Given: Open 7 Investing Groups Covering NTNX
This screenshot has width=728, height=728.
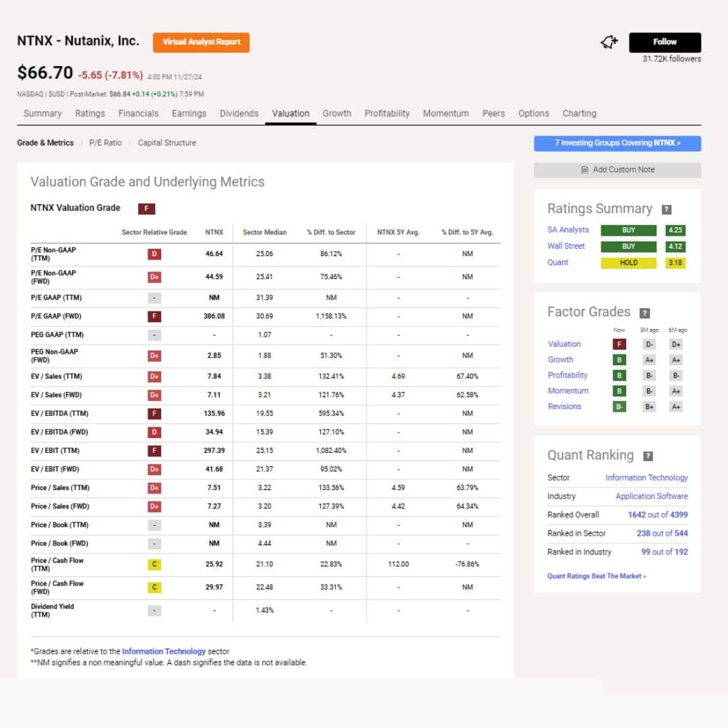Looking at the screenshot, I should pyautogui.click(x=617, y=144).
